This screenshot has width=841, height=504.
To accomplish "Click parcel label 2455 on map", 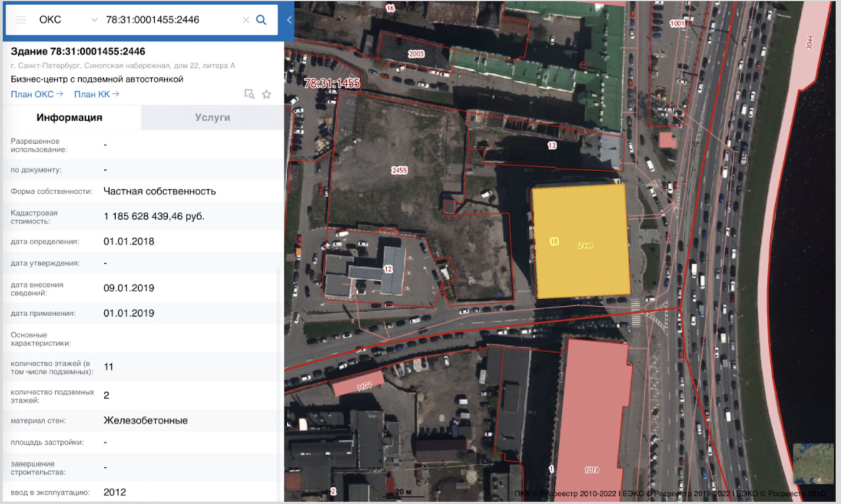I will [399, 170].
